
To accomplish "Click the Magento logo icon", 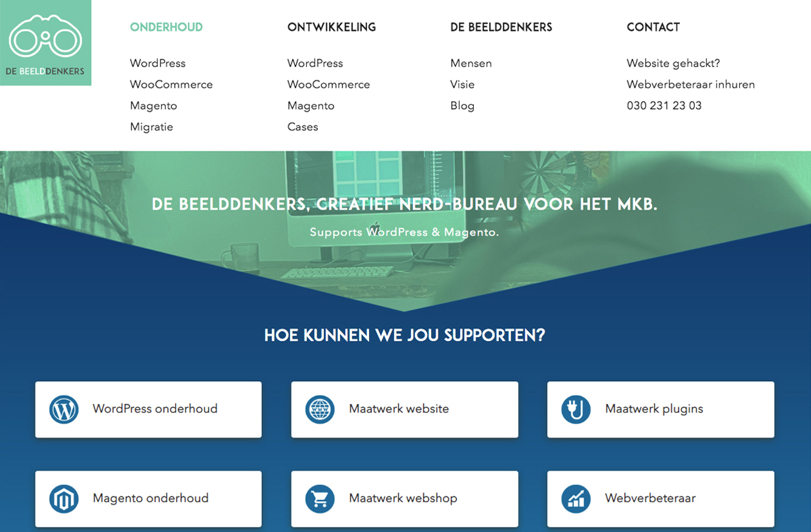I will tap(64, 498).
